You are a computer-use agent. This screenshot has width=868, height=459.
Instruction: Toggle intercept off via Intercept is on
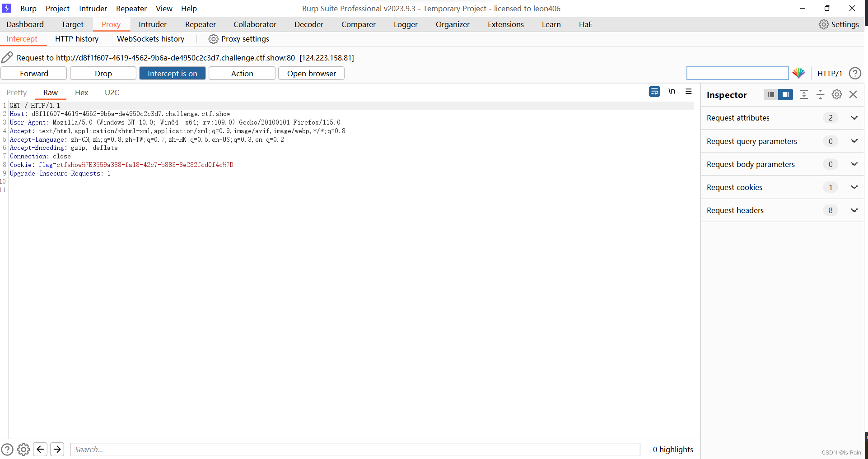click(172, 73)
